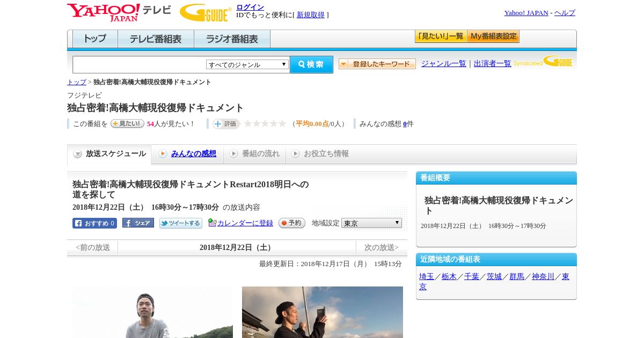Click the 千葉 region link

[472, 276]
